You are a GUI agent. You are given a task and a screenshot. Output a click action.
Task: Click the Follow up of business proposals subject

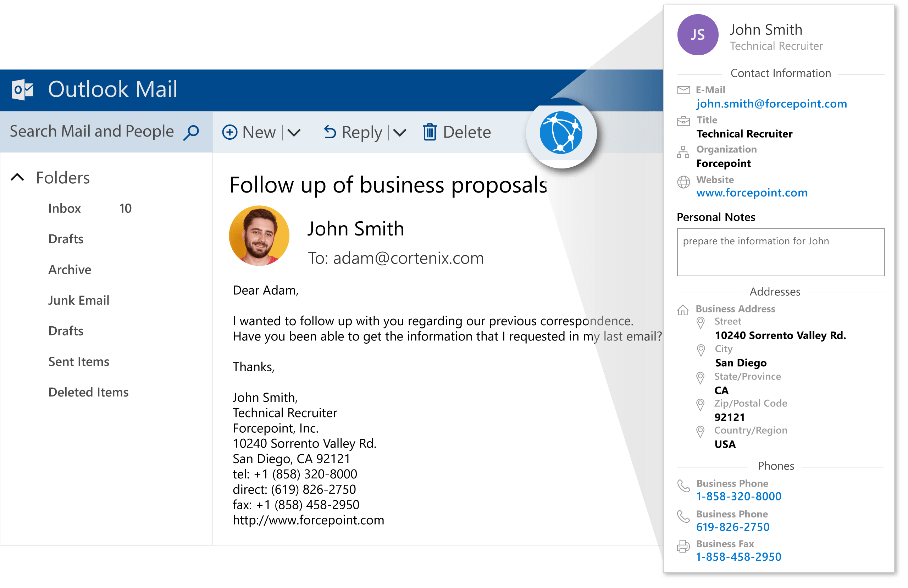(x=388, y=185)
